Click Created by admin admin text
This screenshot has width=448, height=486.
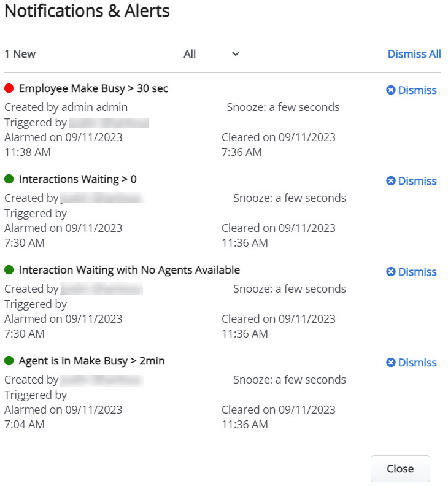tap(66, 107)
